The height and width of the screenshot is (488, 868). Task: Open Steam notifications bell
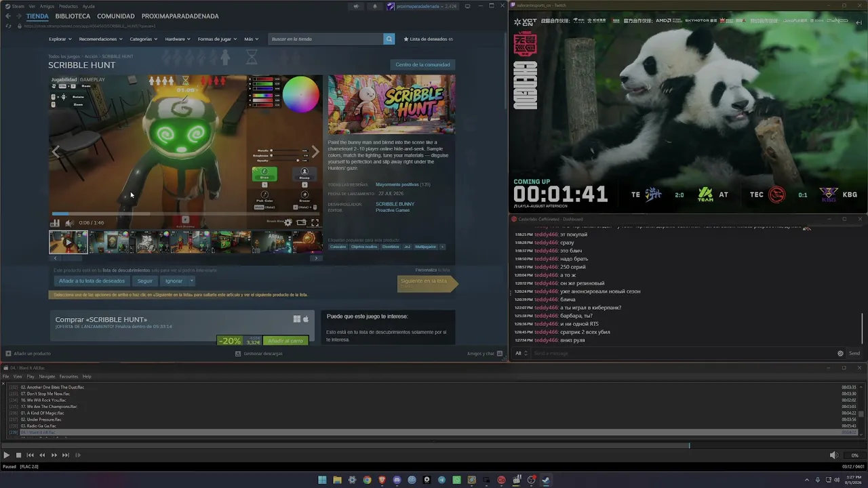pos(375,6)
